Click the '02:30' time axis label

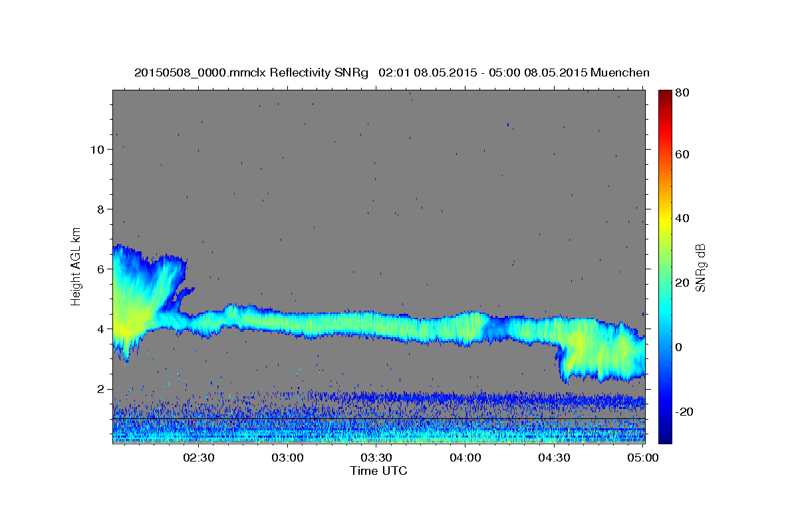(199, 458)
